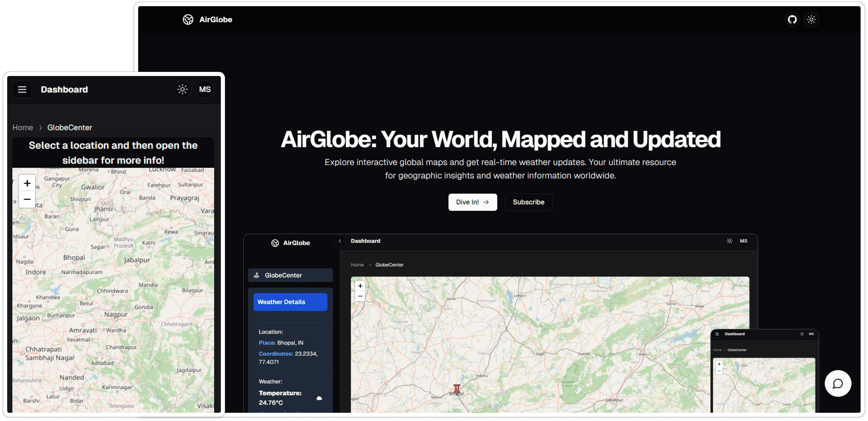Click the AirGlobe globe logo in top header
Viewport: 868px width, 421px height.
(x=188, y=20)
